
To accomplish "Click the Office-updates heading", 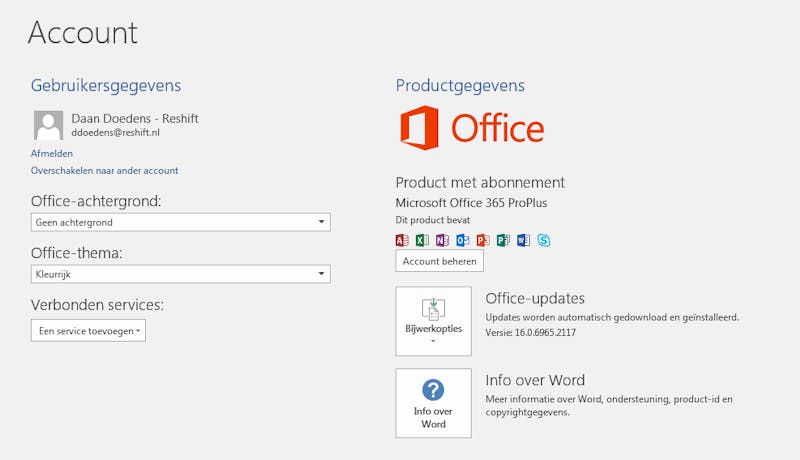I will [x=535, y=298].
